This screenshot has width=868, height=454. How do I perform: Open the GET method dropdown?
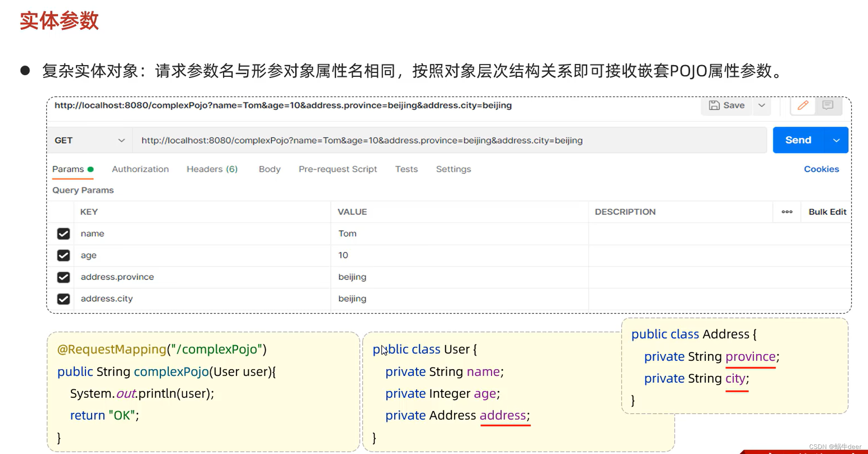coord(90,140)
